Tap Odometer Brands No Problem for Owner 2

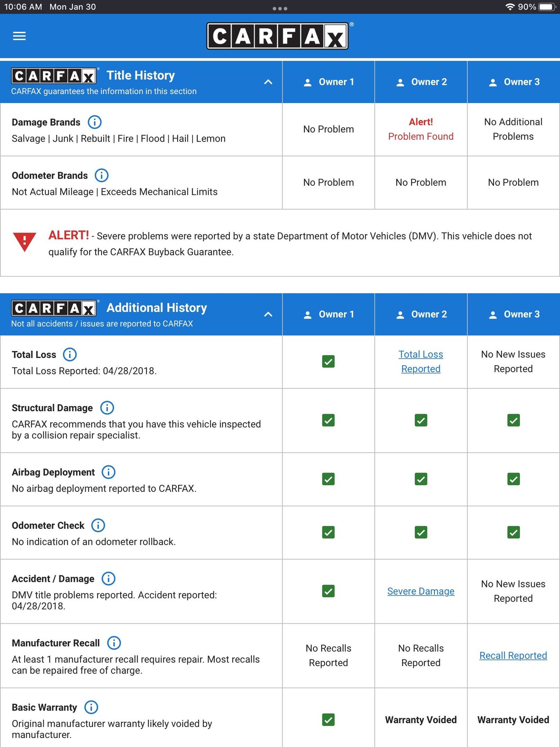pos(421,182)
